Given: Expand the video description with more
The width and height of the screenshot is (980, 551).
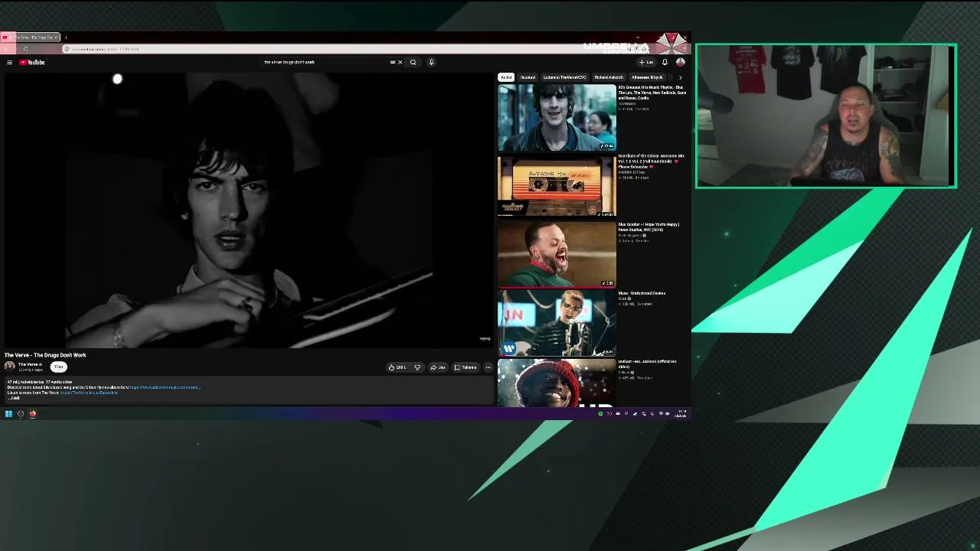Looking at the screenshot, I should pyautogui.click(x=14, y=398).
